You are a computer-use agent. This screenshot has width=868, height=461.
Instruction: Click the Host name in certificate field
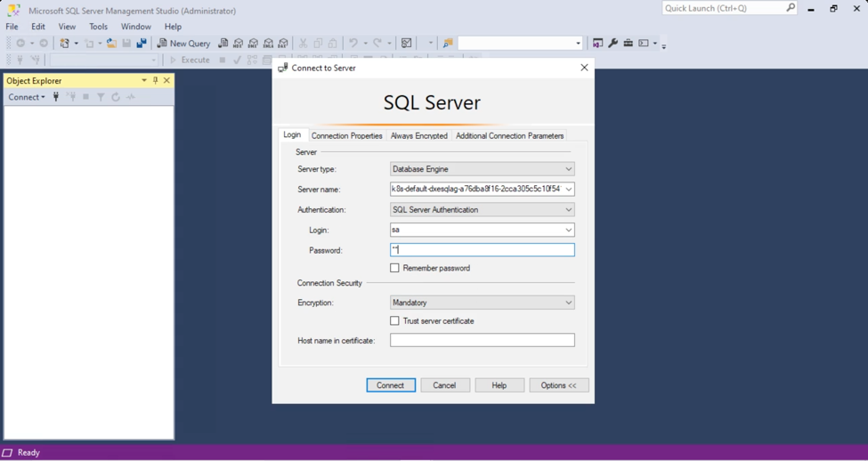[x=483, y=340]
